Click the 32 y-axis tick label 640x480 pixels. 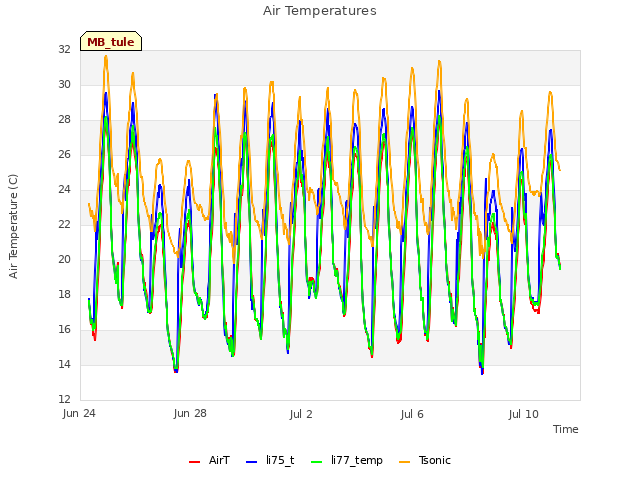tap(64, 49)
